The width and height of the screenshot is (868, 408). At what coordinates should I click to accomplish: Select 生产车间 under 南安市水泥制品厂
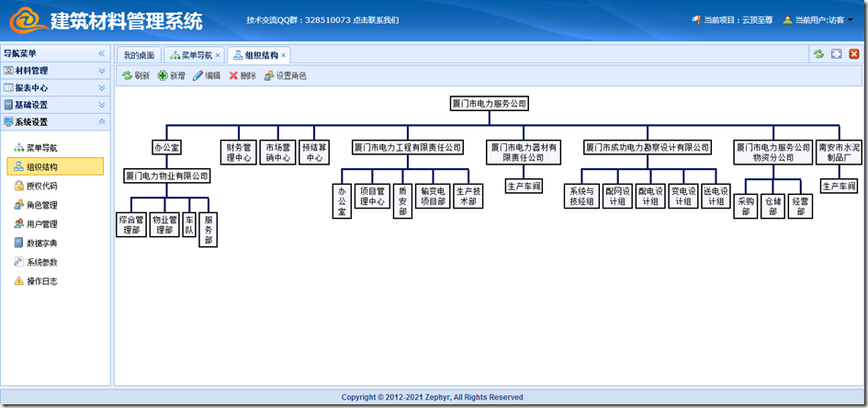point(840,186)
